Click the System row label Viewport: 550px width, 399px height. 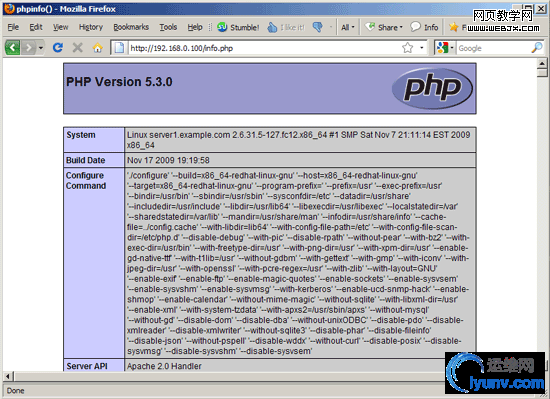point(81,135)
